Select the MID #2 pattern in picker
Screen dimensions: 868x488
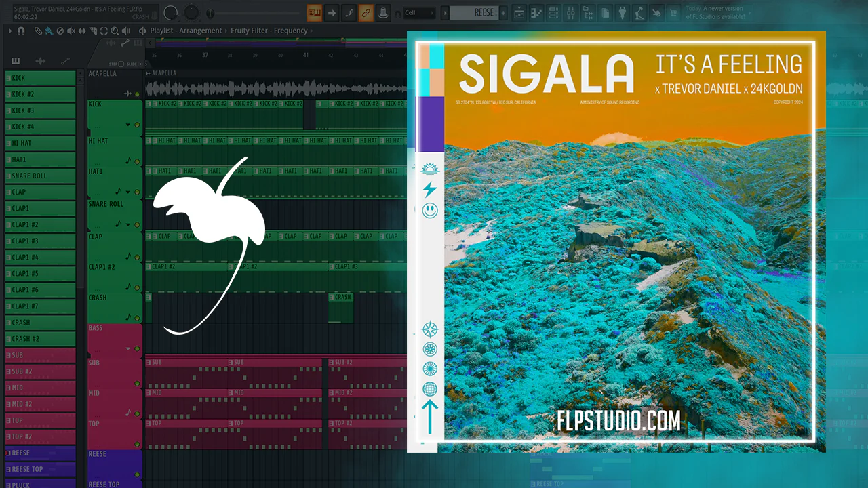tap(40, 404)
